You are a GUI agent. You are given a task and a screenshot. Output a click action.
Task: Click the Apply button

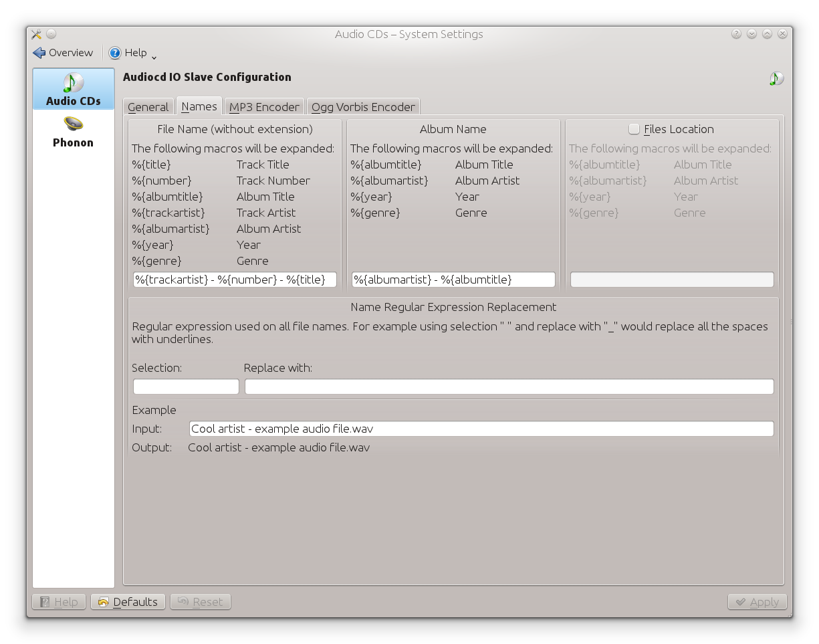(757, 602)
